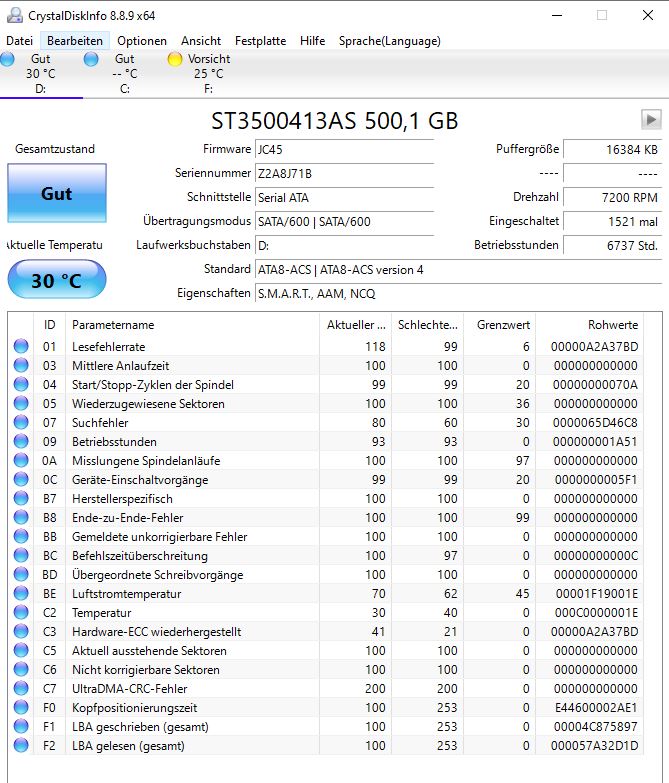
Task: Switch to the F: drive marked Vorsicht
Action: pos(209,74)
